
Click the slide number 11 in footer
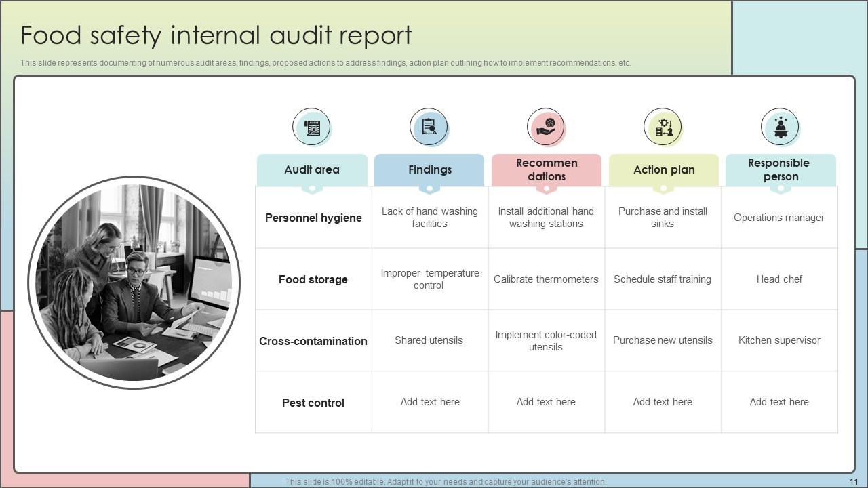point(853,482)
